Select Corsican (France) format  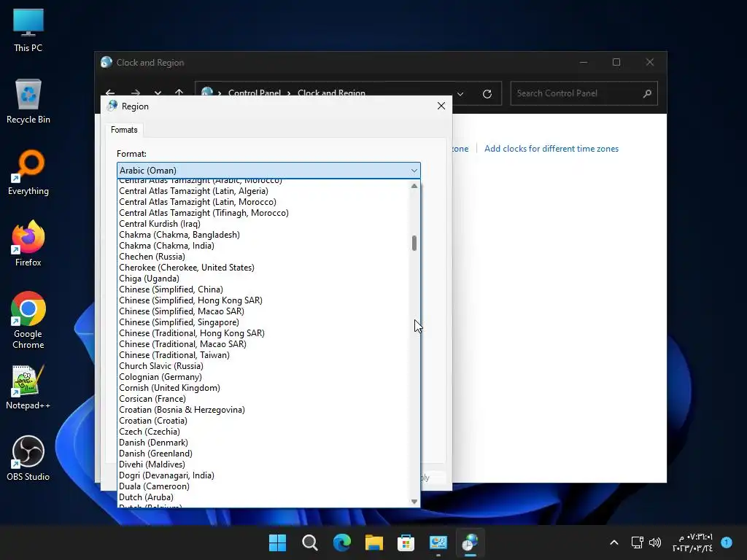tap(263, 399)
